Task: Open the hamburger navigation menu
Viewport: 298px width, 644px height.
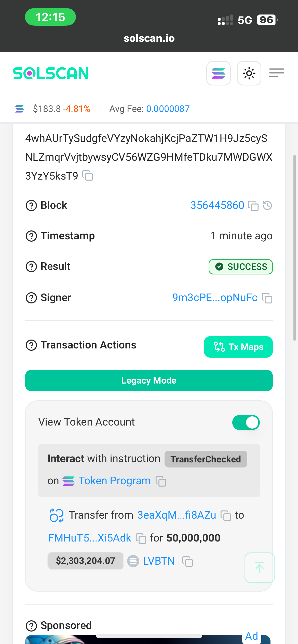Action: click(277, 73)
